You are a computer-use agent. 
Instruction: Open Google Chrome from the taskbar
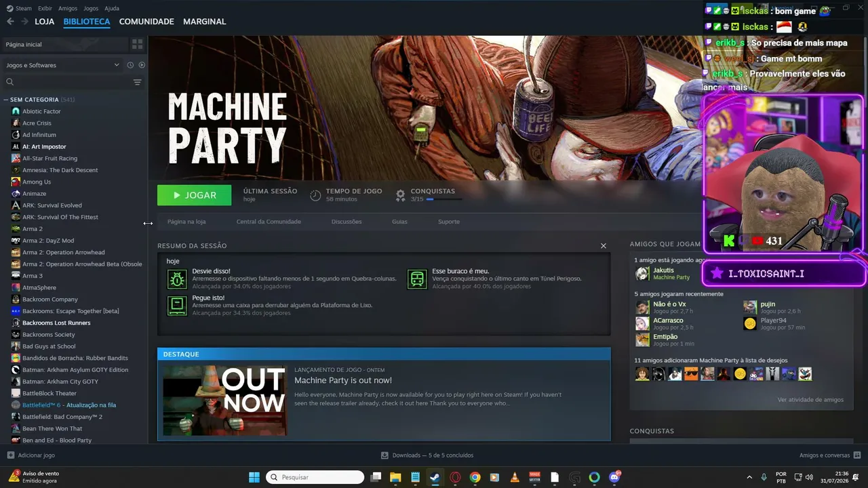pos(475,477)
